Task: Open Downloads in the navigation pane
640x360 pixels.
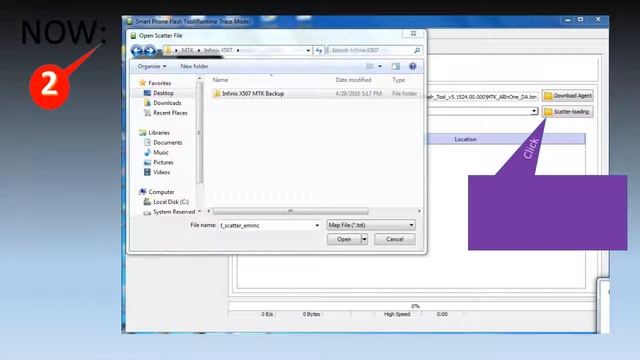Action: click(x=167, y=103)
